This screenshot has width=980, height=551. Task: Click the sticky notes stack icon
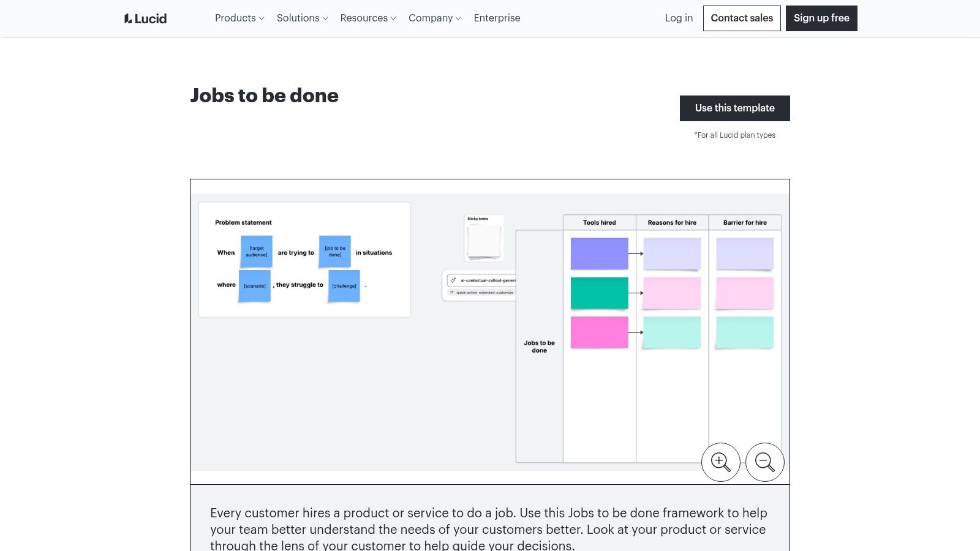[x=484, y=241]
